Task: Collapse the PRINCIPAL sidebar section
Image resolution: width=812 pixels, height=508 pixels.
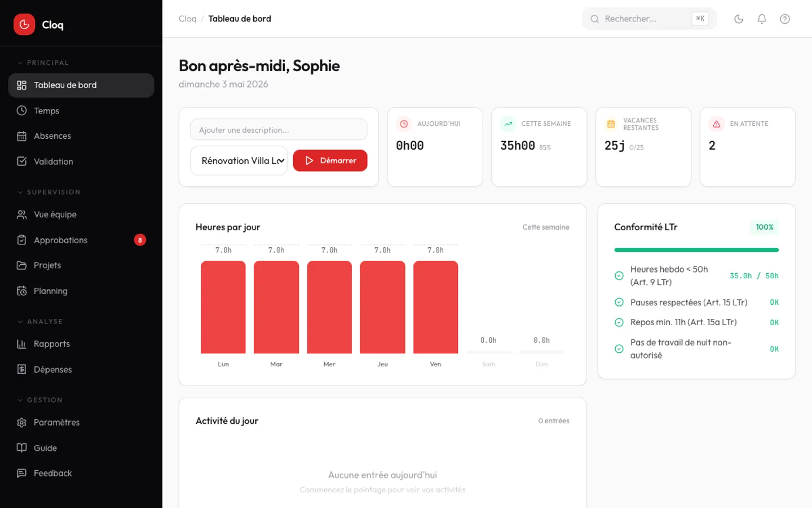Action: click(43, 63)
